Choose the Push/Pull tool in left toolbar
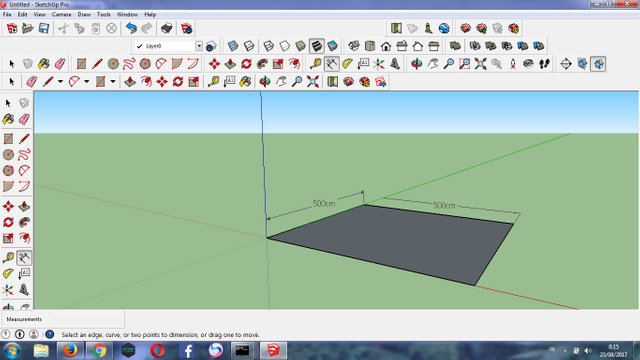 [x=24, y=207]
